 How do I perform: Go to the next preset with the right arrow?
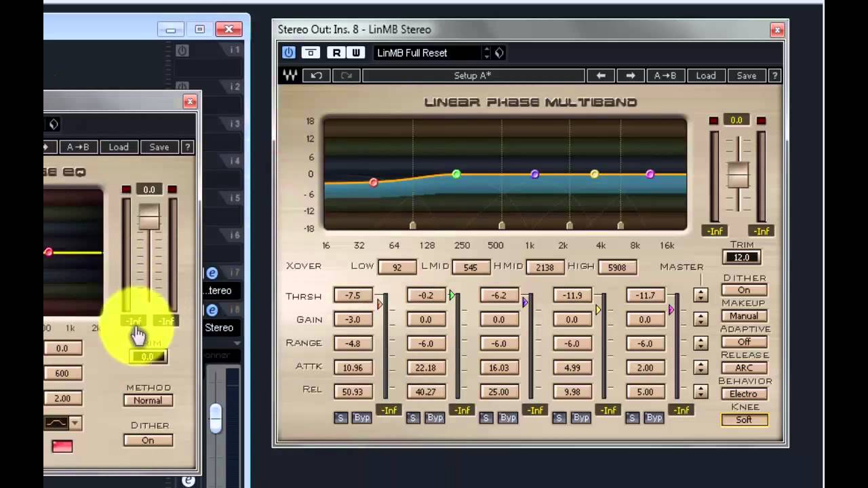point(630,75)
